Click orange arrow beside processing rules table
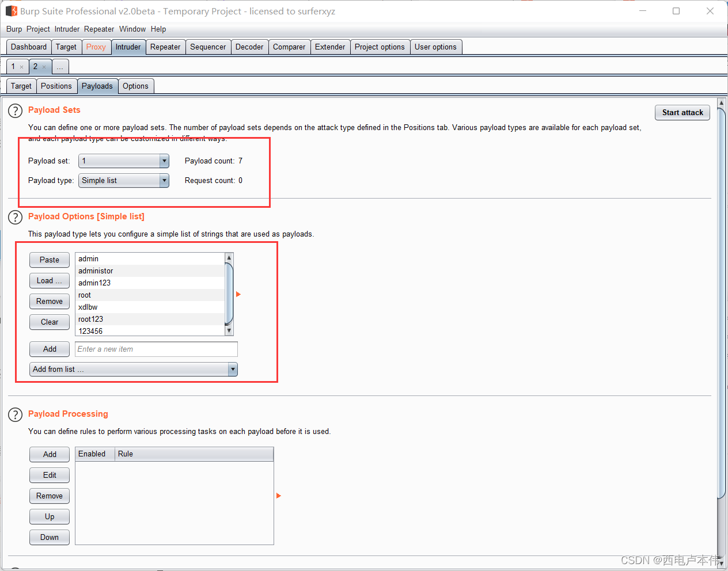 pyautogui.click(x=279, y=496)
